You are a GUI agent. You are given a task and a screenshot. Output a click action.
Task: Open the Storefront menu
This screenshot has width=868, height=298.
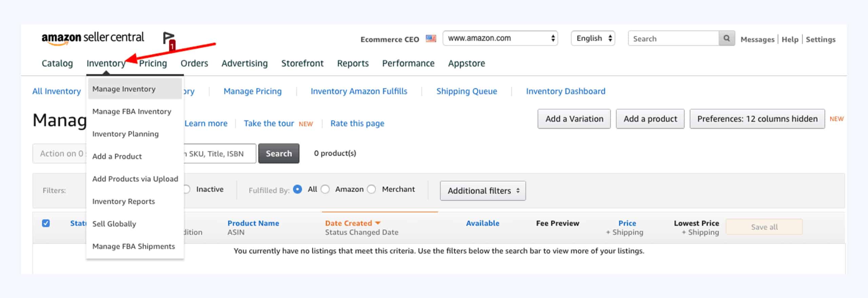click(x=302, y=63)
